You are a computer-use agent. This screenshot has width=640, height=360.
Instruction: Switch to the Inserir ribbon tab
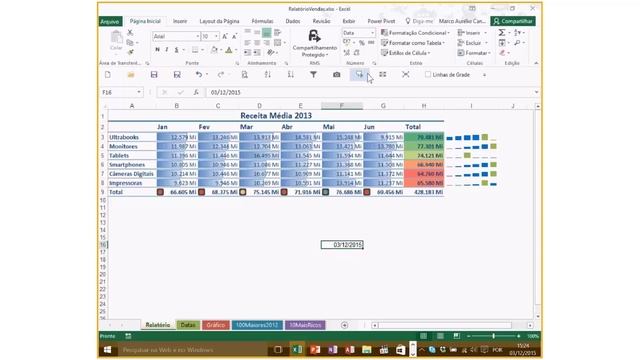click(x=180, y=21)
